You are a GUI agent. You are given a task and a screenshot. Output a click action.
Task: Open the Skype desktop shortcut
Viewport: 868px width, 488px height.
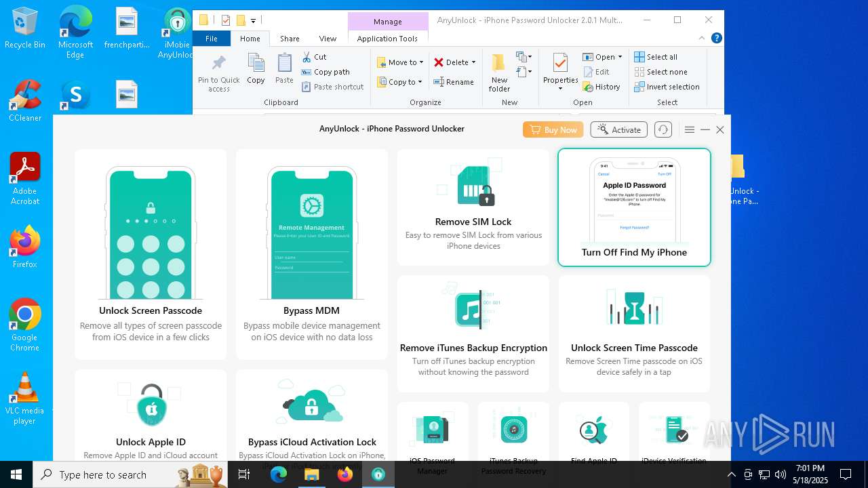pyautogui.click(x=75, y=96)
